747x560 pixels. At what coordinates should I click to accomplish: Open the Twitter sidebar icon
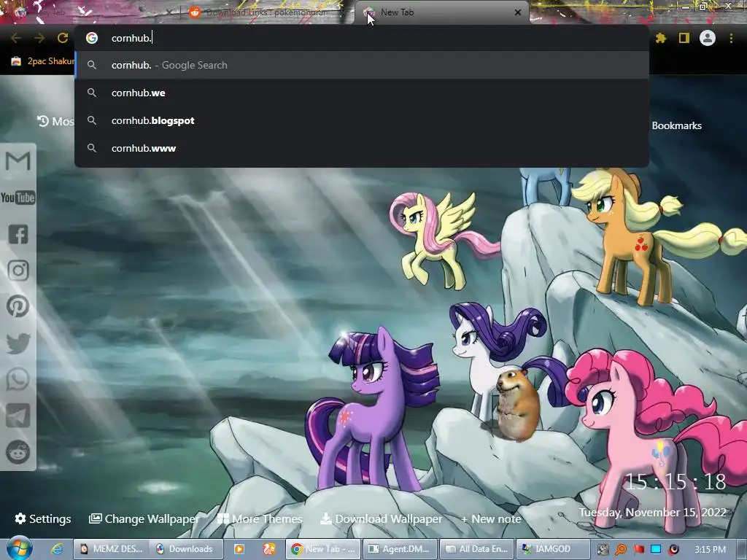(18, 343)
